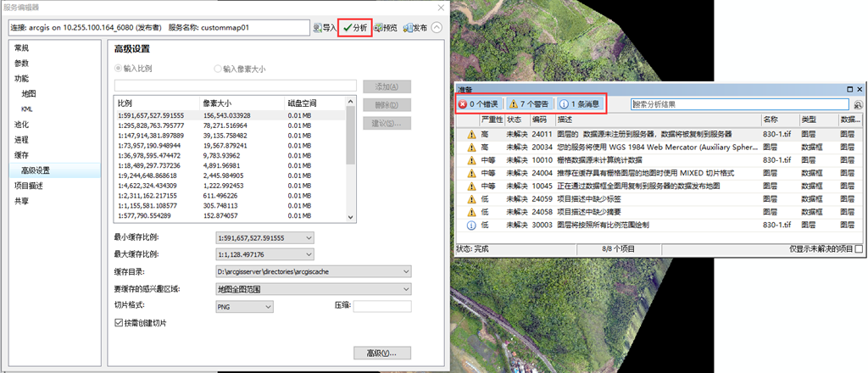Filter results by the 1 条消息 messages icon

(x=564, y=104)
